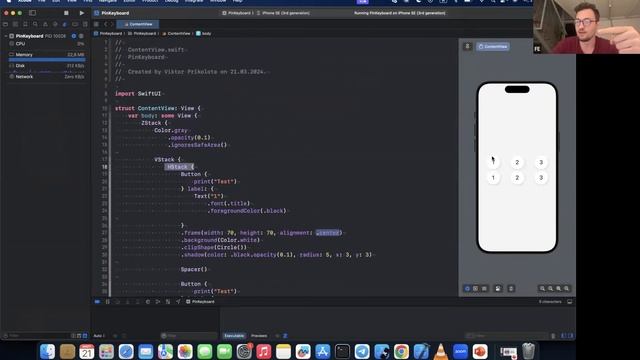Click the Run play button
640x360 pixels.
tap(82, 13)
